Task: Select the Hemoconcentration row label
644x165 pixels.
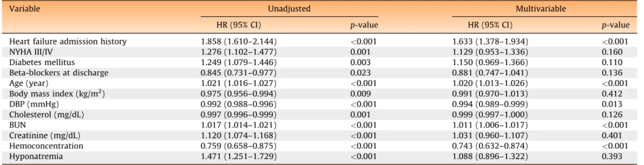Action: coord(46,146)
